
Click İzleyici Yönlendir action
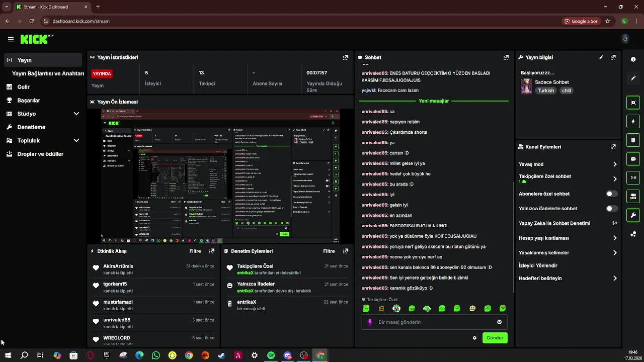[538, 265]
